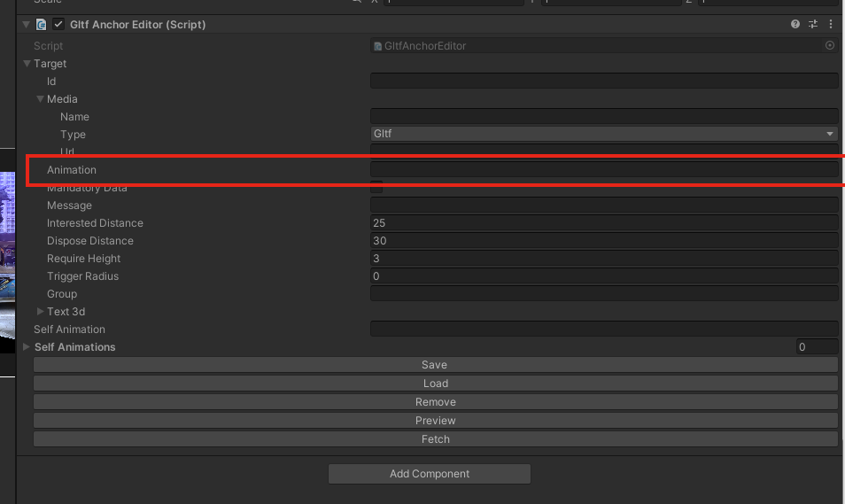Click the Self Animations size field
Viewport: 845px width, 504px height.
point(816,347)
